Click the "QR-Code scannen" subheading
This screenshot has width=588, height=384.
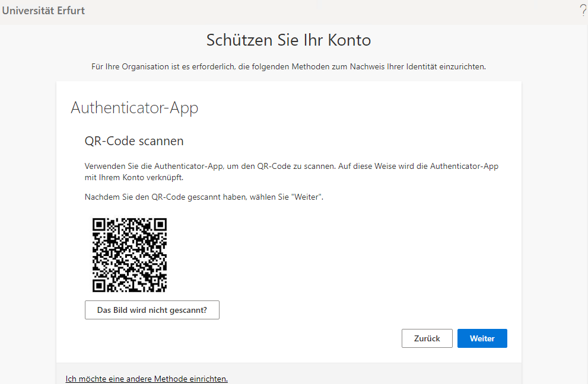tap(134, 141)
